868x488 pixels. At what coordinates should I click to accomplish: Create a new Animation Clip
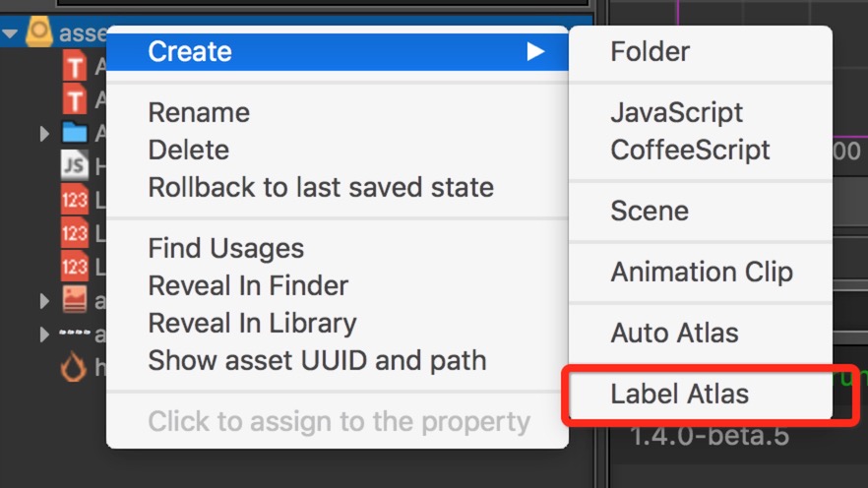701,272
